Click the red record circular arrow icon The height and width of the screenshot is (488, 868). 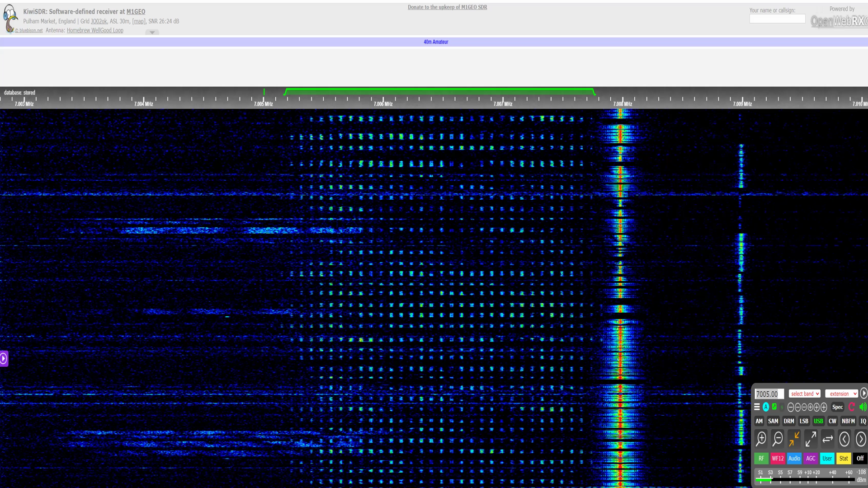click(852, 407)
